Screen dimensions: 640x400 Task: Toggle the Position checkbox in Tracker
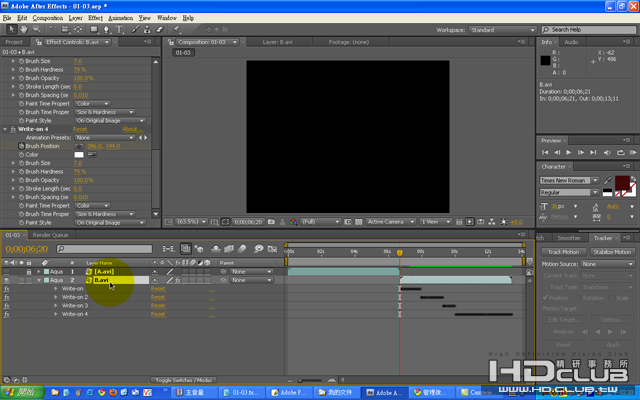pos(545,298)
